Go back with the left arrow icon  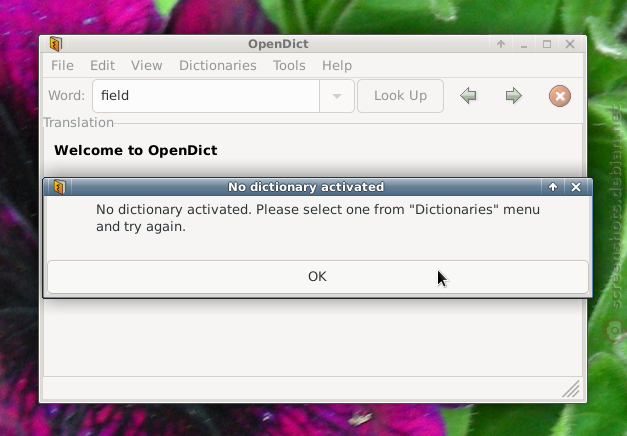468,96
